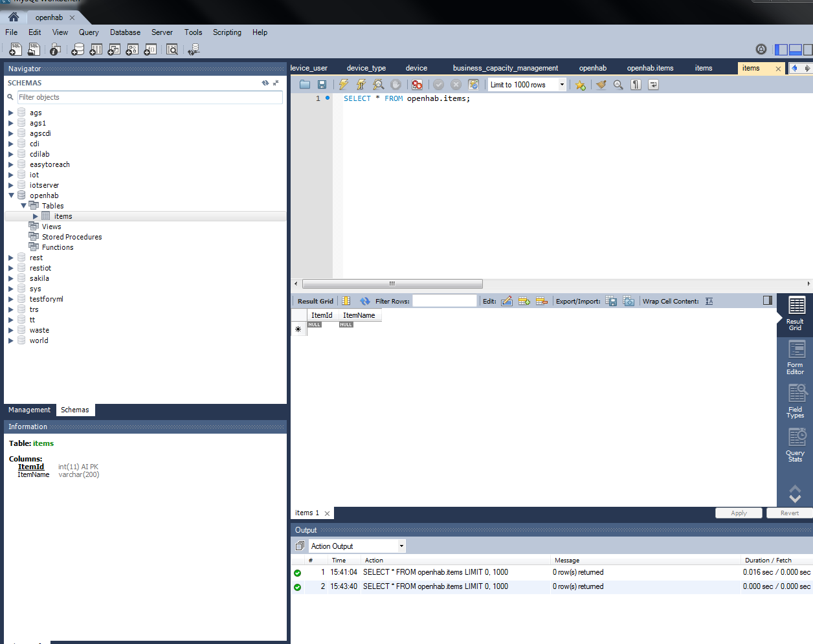Viewport: 813px width, 644px height.
Task: Create a new schema using toolbar icon
Action: click(78, 49)
